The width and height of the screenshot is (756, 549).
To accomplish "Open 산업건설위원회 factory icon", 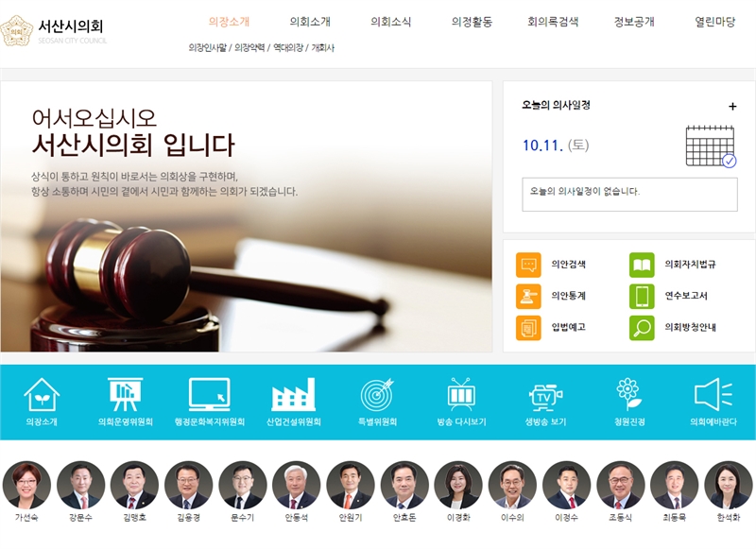I will pos(293,394).
